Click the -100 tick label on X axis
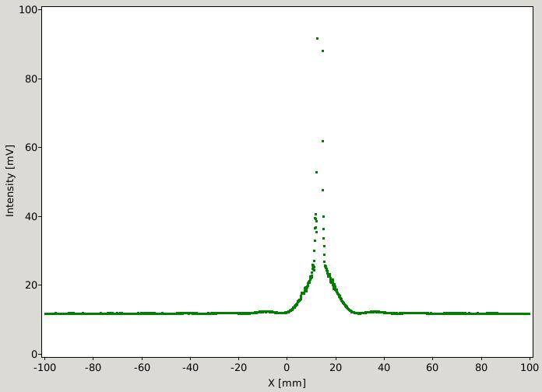The image size is (542, 392). [x=44, y=367]
